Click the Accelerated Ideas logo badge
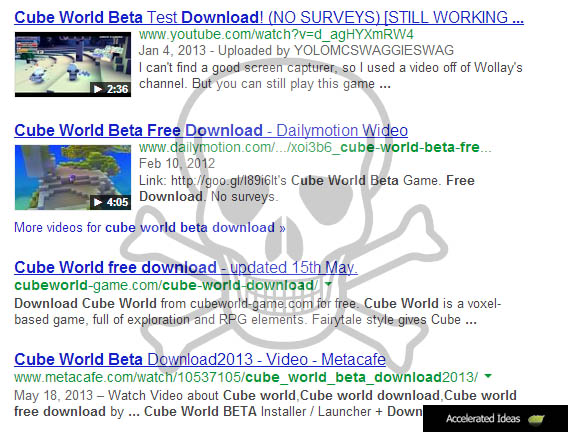 (x=495, y=419)
